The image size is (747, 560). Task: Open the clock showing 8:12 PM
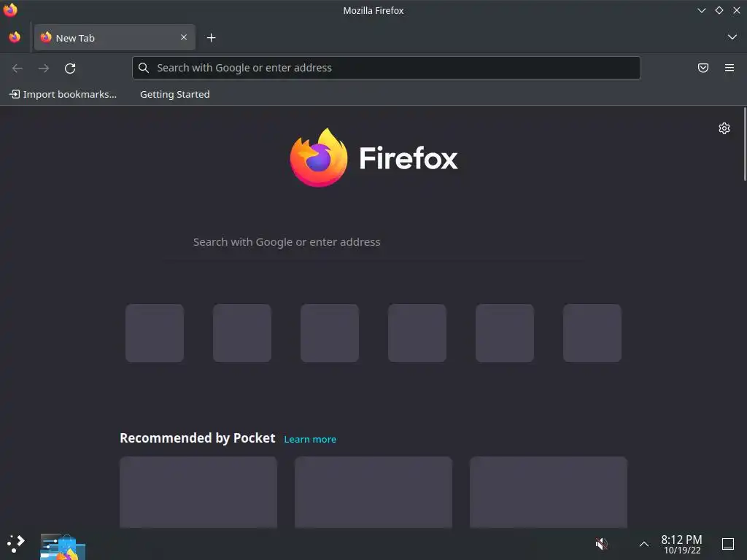pyautogui.click(x=682, y=544)
